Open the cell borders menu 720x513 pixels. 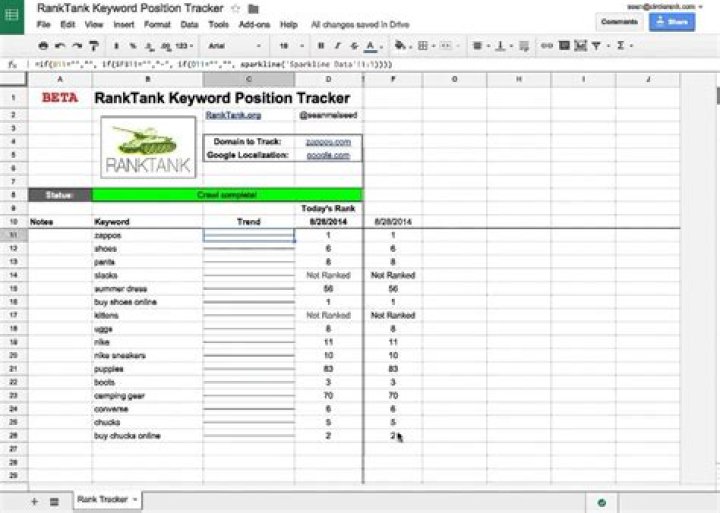pyautogui.click(x=426, y=45)
